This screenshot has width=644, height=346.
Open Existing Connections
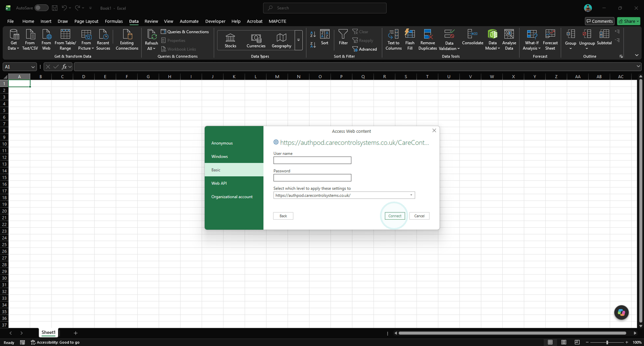127,39
